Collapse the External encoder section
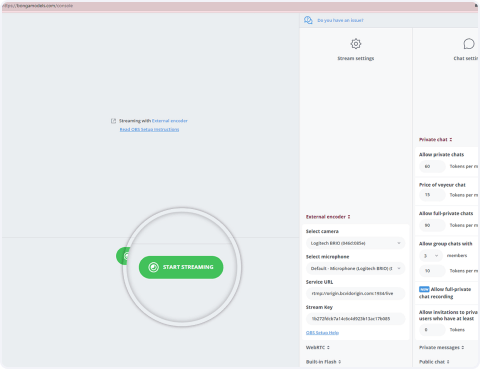The height and width of the screenshot is (369, 480). [x=328, y=217]
